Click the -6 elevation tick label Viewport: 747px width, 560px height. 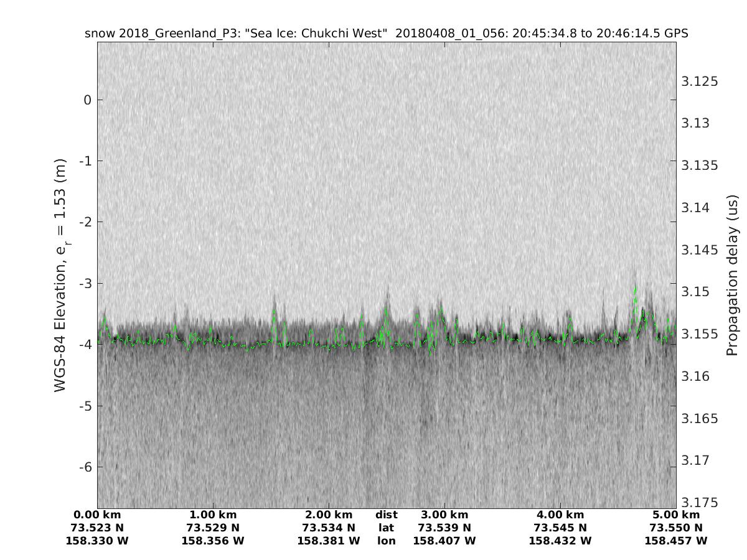pos(85,467)
